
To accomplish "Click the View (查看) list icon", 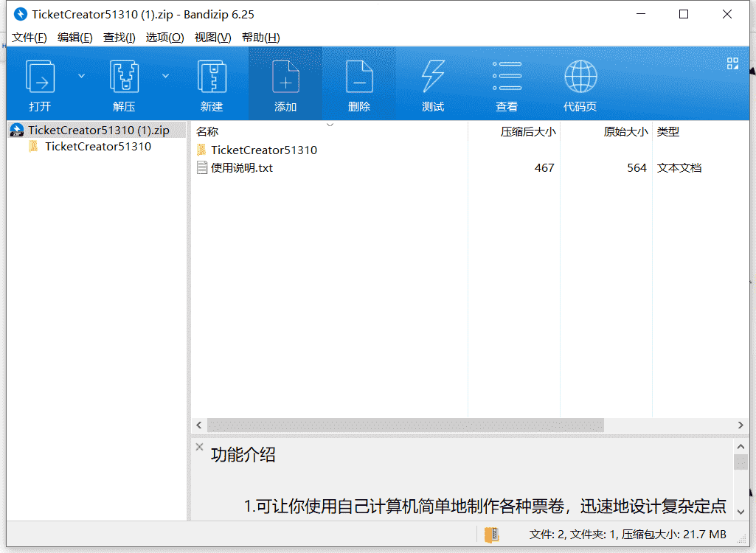I will tap(507, 76).
